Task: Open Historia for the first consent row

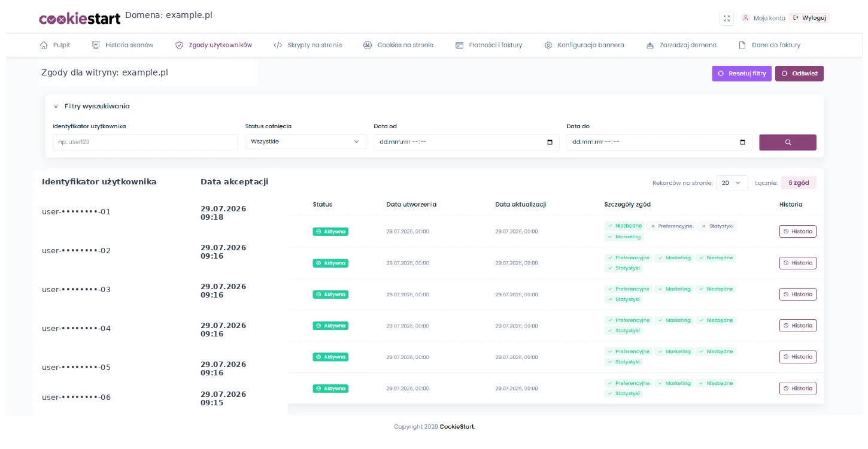Action: pyautogui.click(x=797, y=231)
